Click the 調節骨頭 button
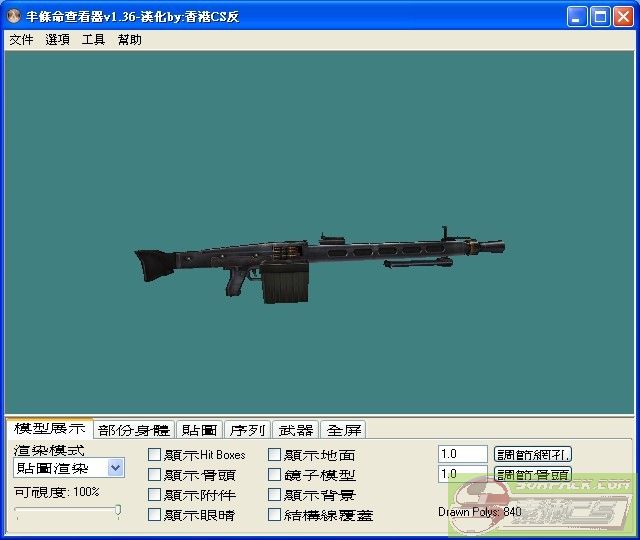This screenshot has height=540, width=640. point(533,474)
